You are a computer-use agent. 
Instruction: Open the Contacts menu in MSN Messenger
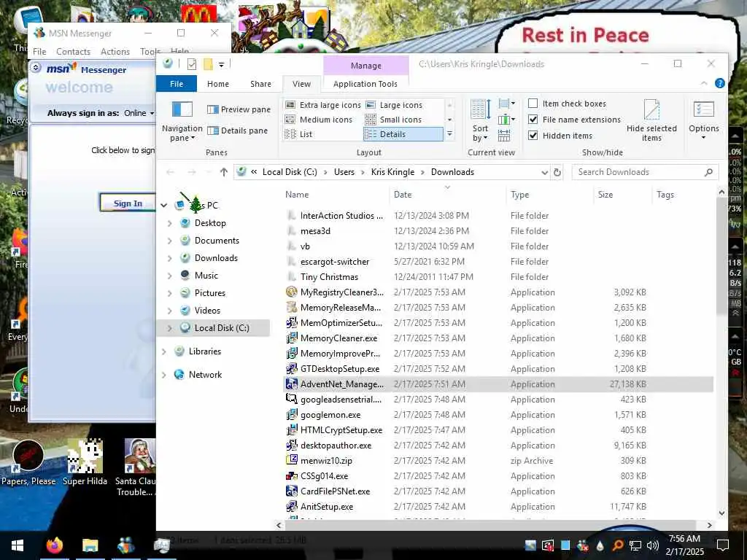[x=74, y=52]
